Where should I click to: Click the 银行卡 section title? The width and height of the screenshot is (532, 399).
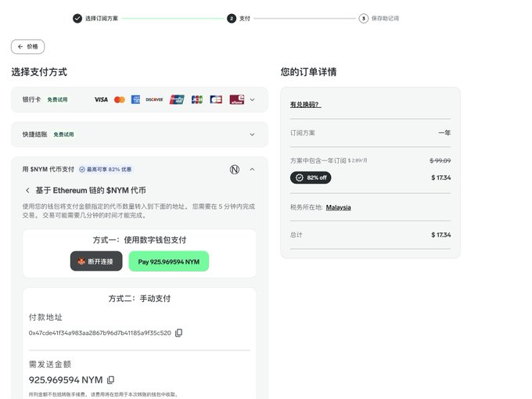pos(31,100)
